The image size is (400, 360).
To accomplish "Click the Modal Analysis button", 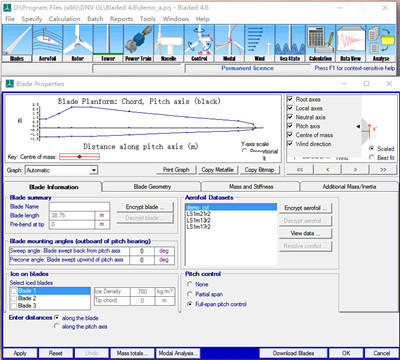I will [178, 353].
